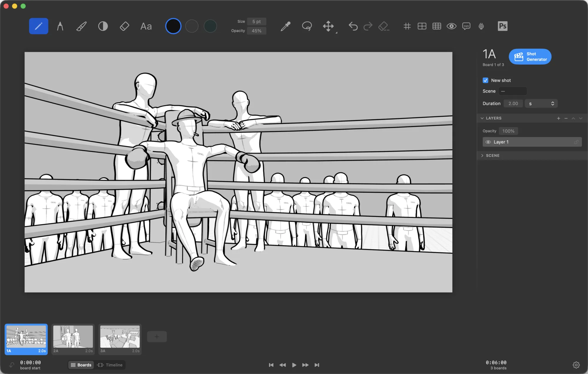Screen dimensions: 588x374
Task: Open the board in Photoshop
Action: pyautogui.click(x=502, y=26)
